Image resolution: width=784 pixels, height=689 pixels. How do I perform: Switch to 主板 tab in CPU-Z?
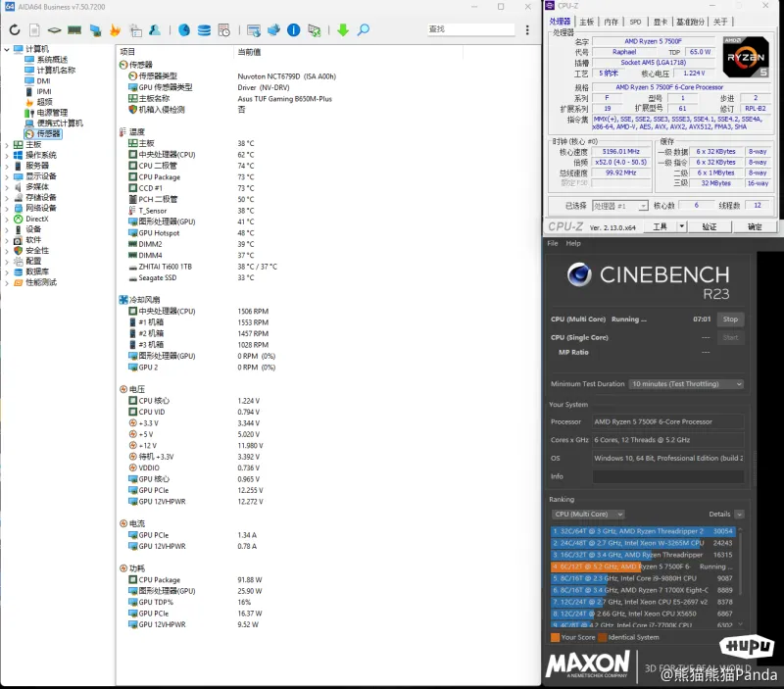pyautogui.click(x=586, y=22)
